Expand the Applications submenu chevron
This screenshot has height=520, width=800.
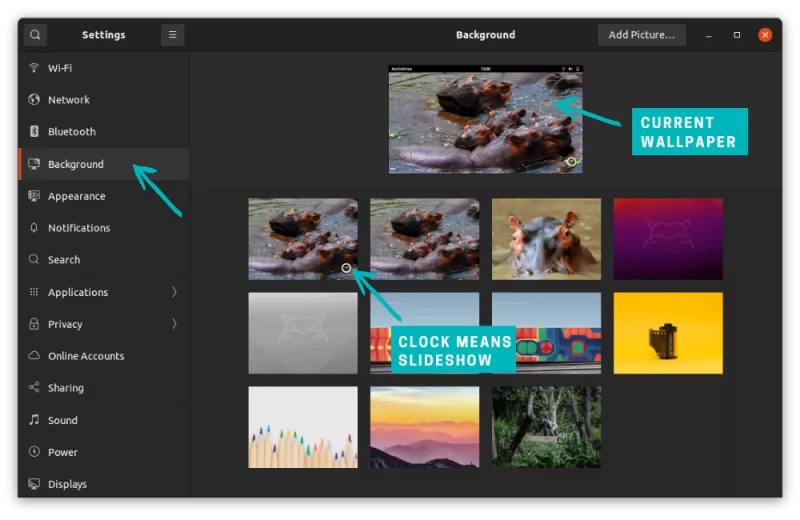click(x=174, y=291)
